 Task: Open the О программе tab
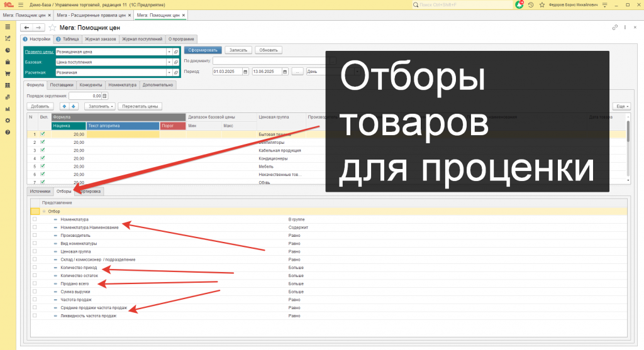tap(181, 39)
